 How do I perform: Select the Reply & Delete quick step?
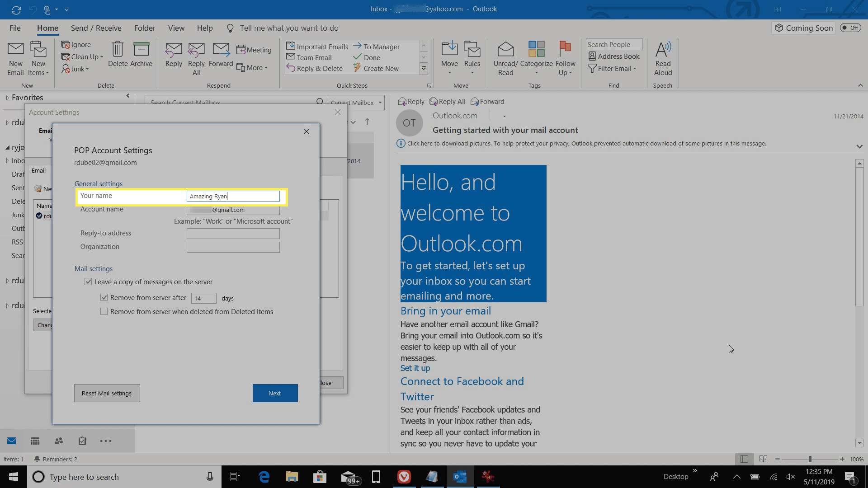click(315, 68)
